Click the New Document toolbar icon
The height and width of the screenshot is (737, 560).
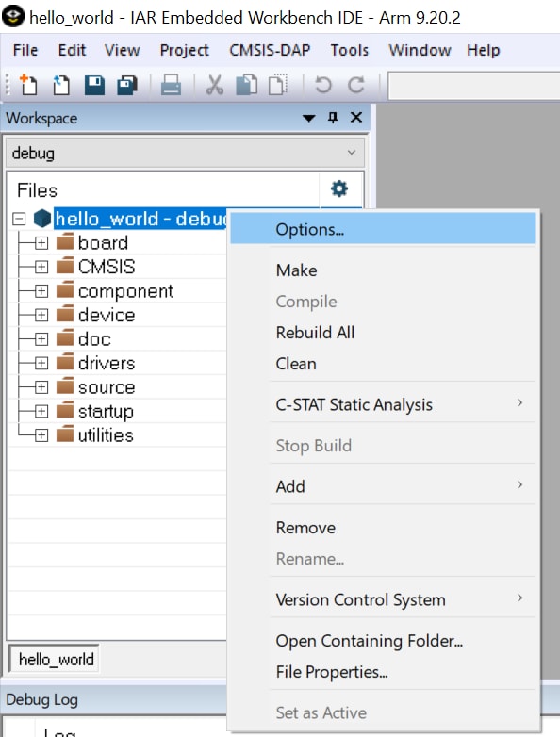28,85
